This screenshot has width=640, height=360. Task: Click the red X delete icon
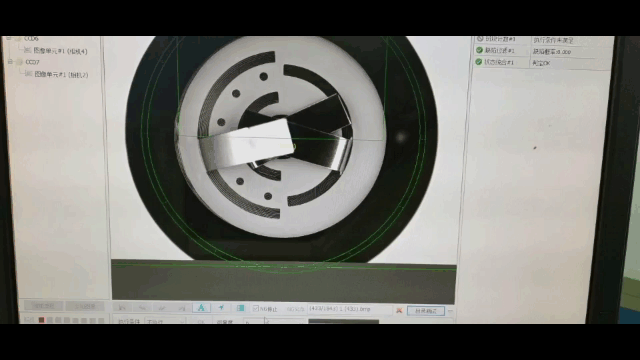click(x=399, y=311)
